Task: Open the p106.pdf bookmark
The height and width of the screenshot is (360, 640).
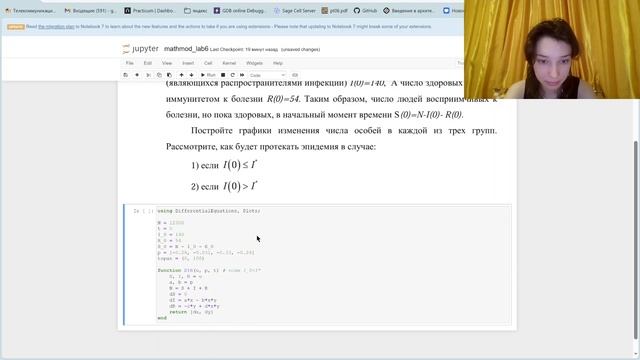Action: [335, 11]
